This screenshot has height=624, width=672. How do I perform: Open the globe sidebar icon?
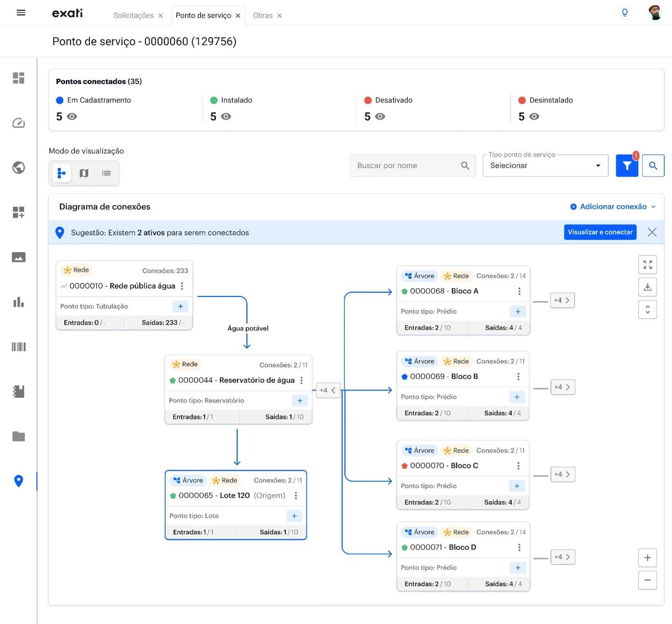click(x=19, y=168)
